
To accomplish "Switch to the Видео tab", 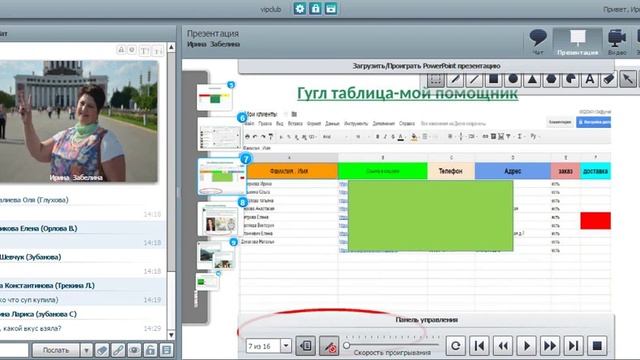I will tap(617, 42).
